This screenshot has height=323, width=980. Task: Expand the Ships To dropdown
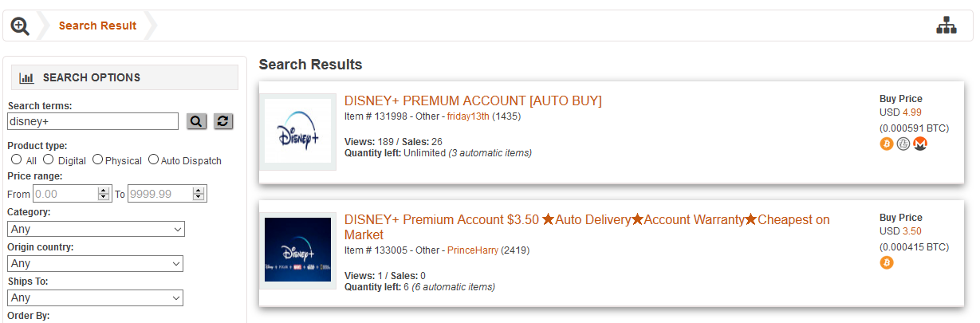96,297
